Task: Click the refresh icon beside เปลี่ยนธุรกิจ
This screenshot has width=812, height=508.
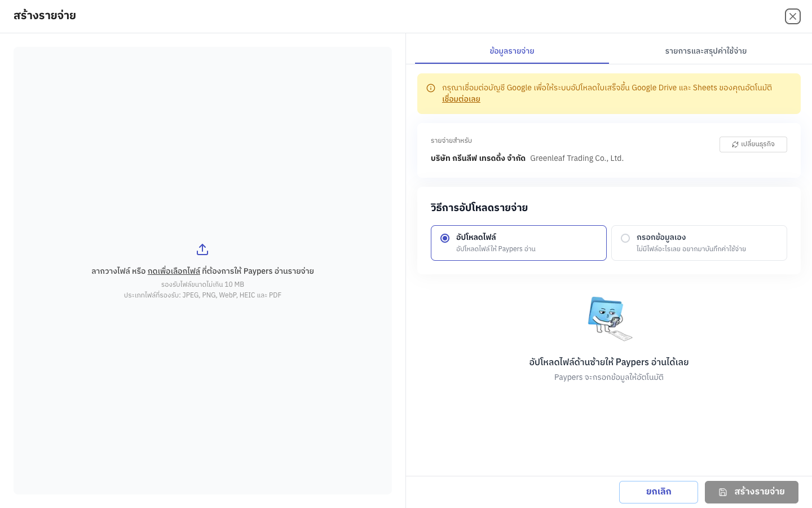Action: point(735,144)
